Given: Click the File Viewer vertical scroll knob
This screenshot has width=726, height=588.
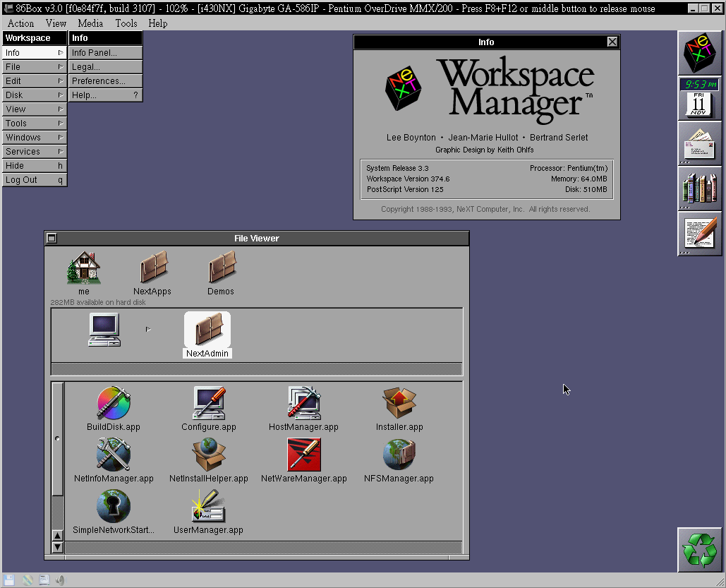Looking at the screenshot, I should click(x=57, y=439).
